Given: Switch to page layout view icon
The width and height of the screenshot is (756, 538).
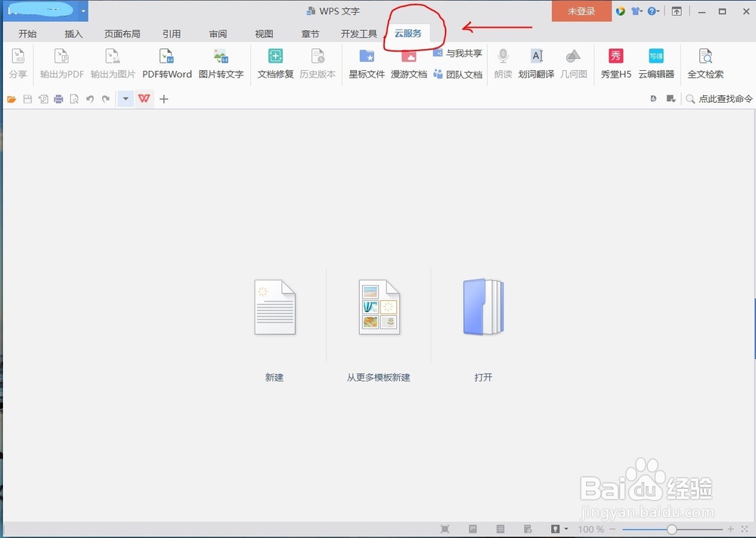Looking at the screenshot, I should coord(473,529).
